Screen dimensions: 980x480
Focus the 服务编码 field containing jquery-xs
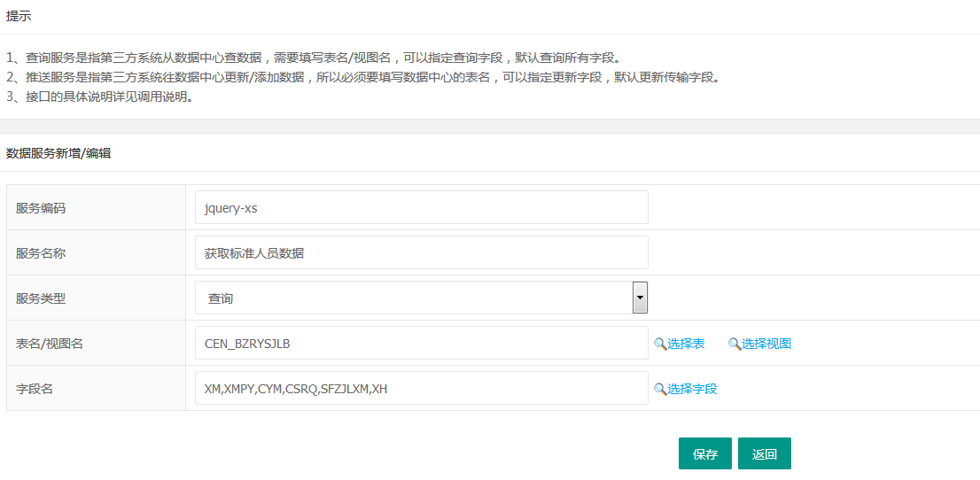pyautogui.click(x=421, y=208)
